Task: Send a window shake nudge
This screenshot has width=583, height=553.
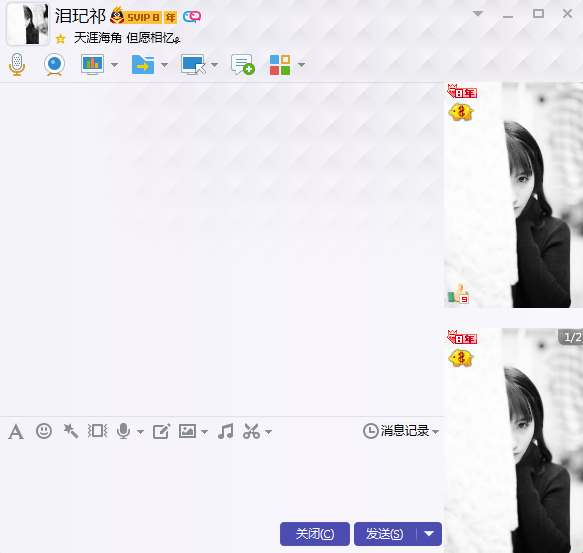Action: click(x=97, y=431)
